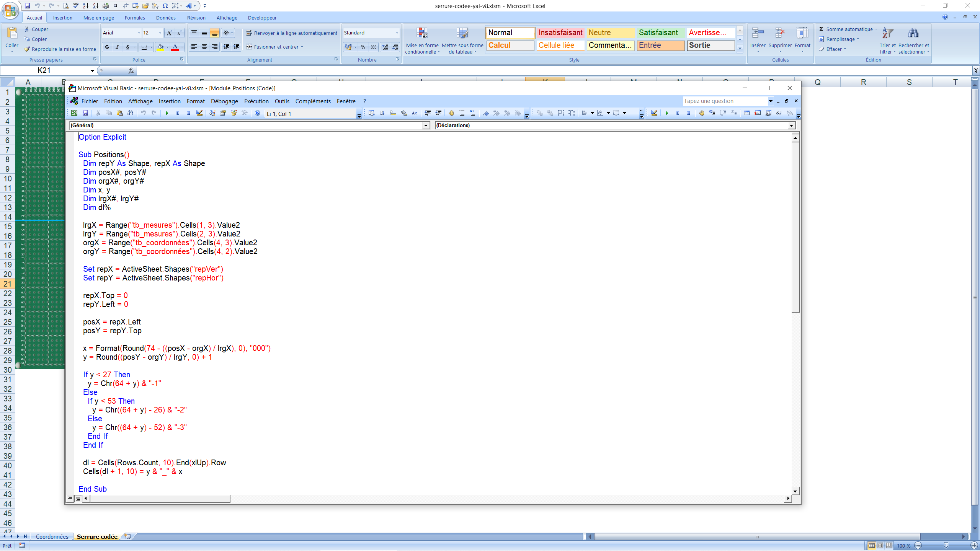Image resolution: width=980 pixels, height=551 pixels.
Task: Click Excel Trier et filtrer icon
Action: [x=888, y=40]
